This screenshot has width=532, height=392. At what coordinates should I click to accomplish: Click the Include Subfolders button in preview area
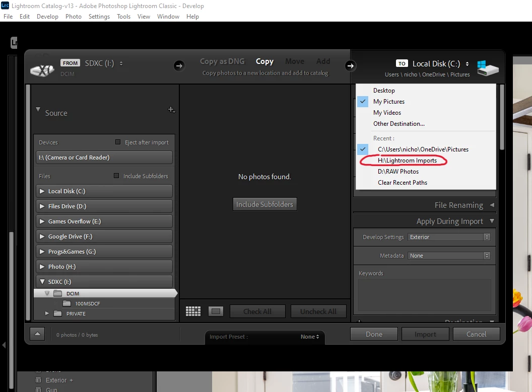[x=264, y=204]
